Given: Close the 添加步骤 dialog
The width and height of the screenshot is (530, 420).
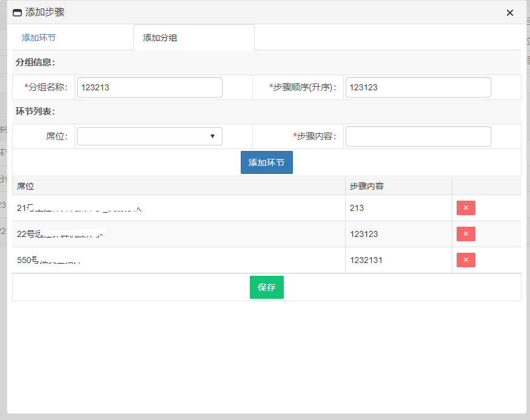Looking at the screenshot, I should [x=510, y=13].
